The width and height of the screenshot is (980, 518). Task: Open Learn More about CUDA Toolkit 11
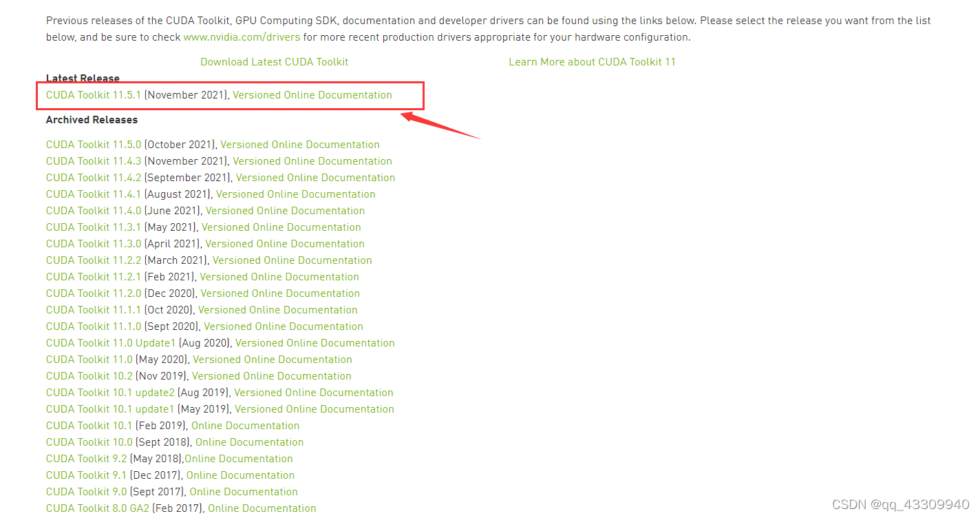coord(592,62)
